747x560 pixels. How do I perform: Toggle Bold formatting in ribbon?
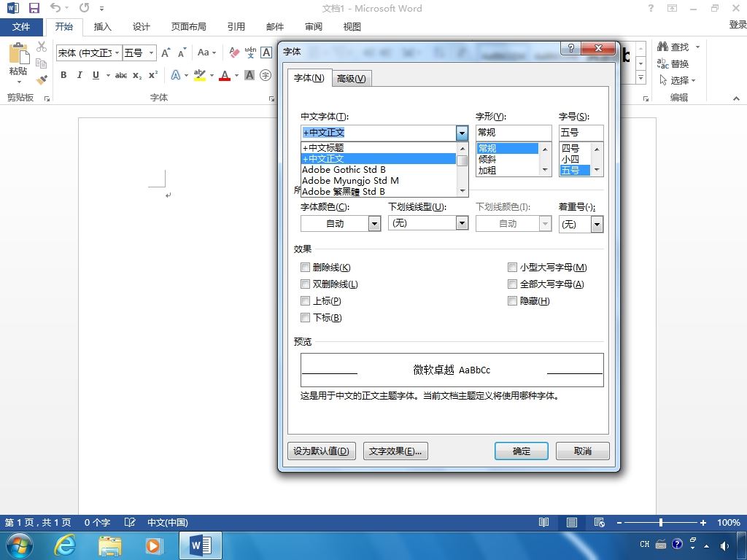point(63,75)
